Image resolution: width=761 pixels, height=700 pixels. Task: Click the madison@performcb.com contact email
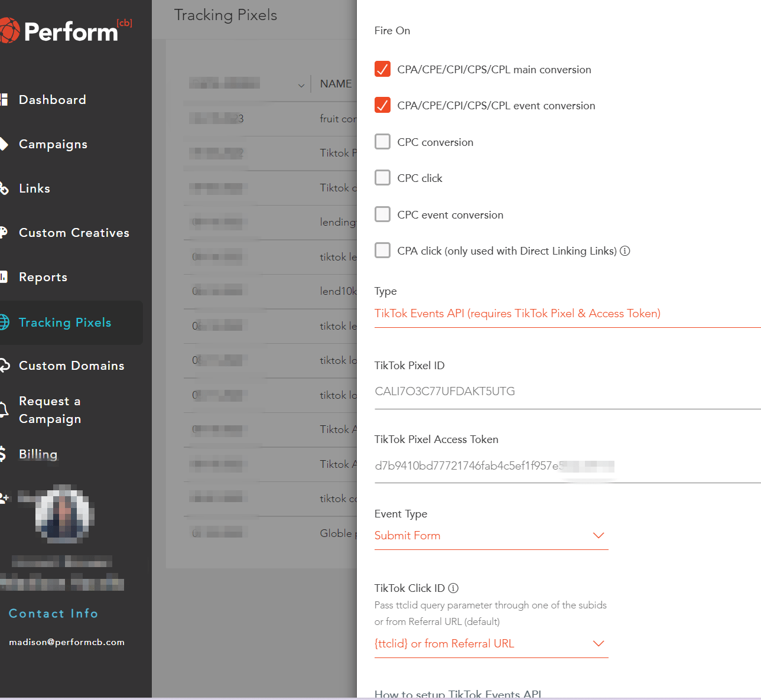click(x=67, y=642)
